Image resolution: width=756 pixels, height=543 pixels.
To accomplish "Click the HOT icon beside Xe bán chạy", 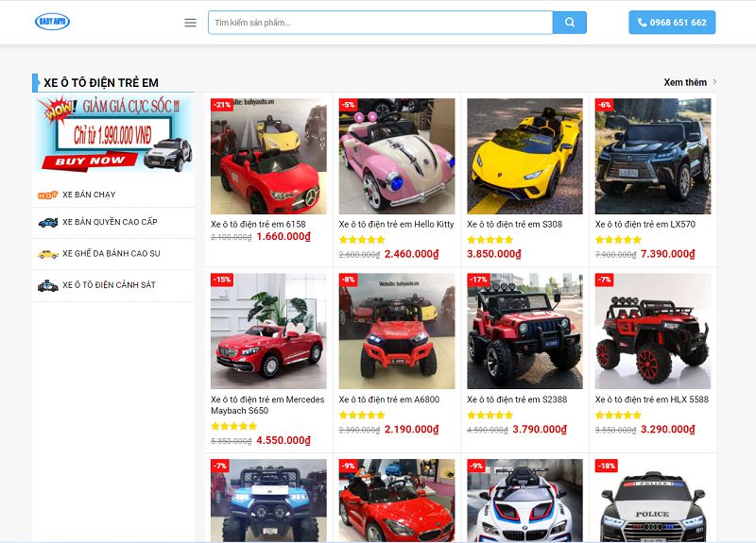I will click(48, 195).
